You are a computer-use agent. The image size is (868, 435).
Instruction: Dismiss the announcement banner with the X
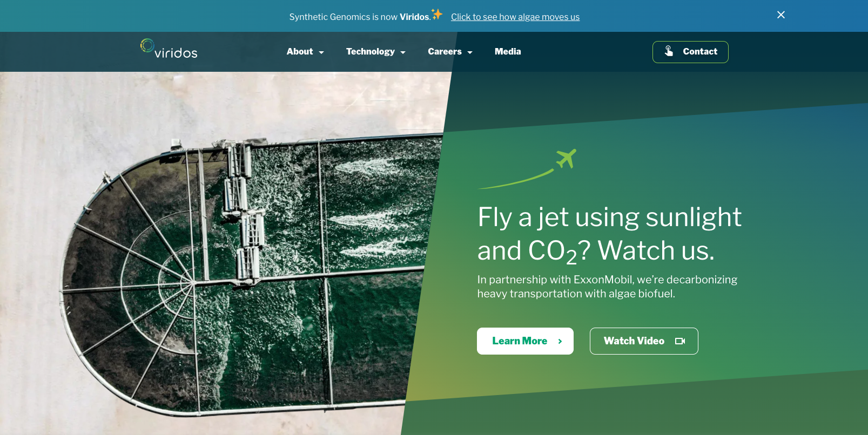[781, 15]
